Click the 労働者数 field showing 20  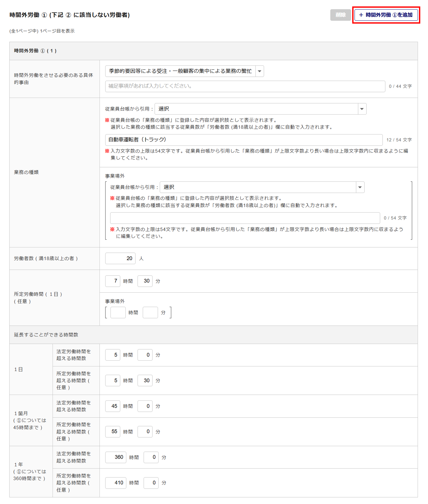click(x=120, y=258)
